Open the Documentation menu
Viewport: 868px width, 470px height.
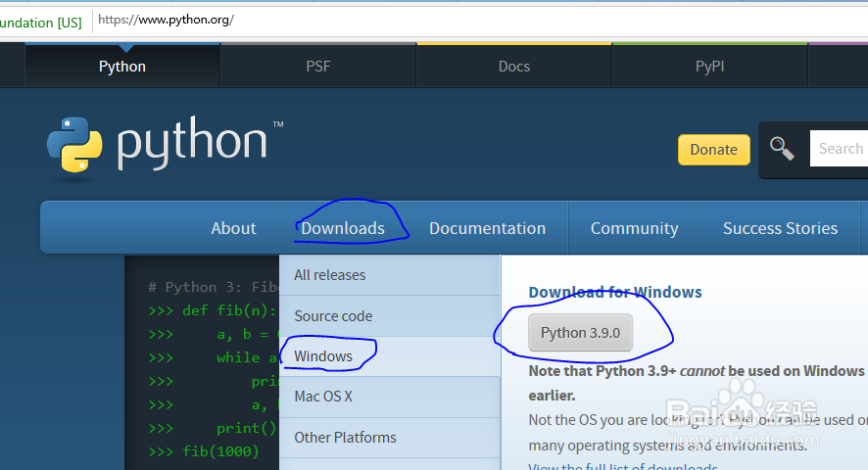[487, 228]
